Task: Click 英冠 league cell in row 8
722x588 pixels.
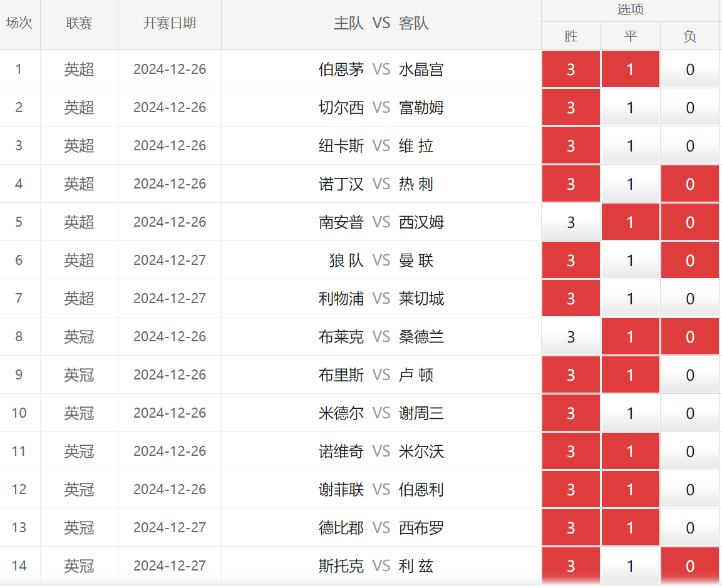Action: point(79,337)
